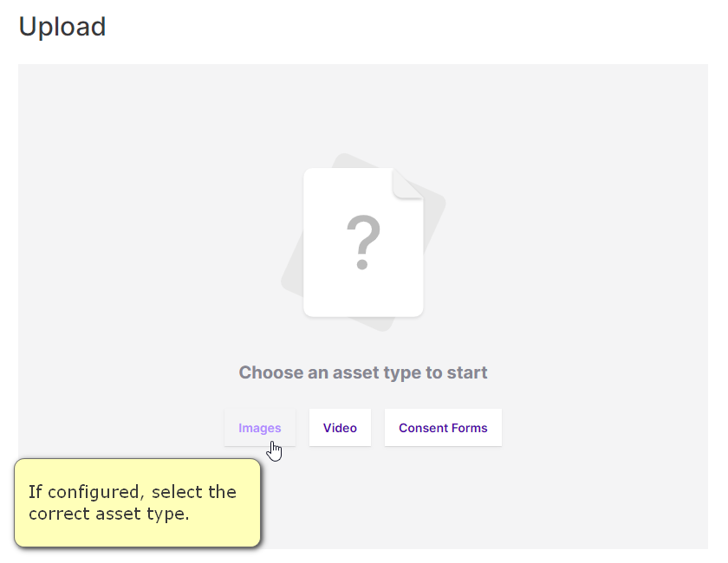Choose the Video asset type
Image resolution: width=728 pixels, height=563 pixels.
click(x=340, y=428)
